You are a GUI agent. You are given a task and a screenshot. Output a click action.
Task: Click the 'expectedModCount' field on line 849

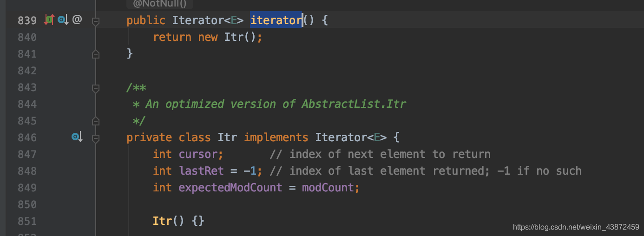point(230,188)
